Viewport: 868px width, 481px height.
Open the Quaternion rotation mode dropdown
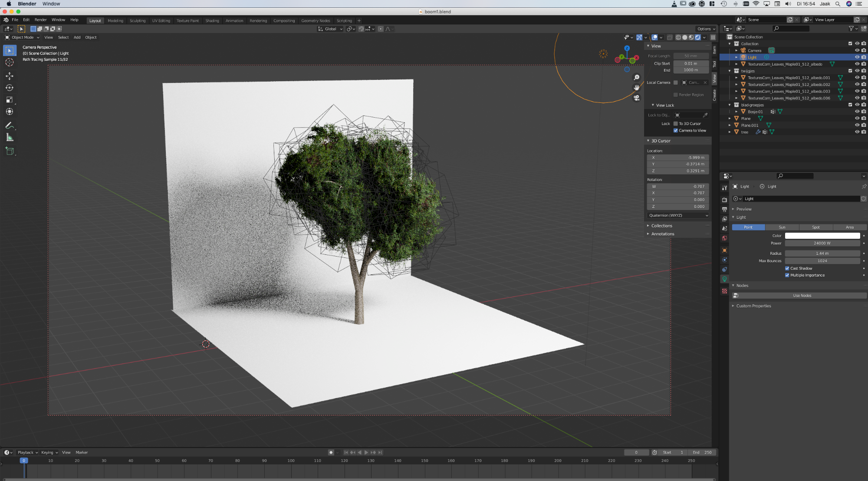678,215
